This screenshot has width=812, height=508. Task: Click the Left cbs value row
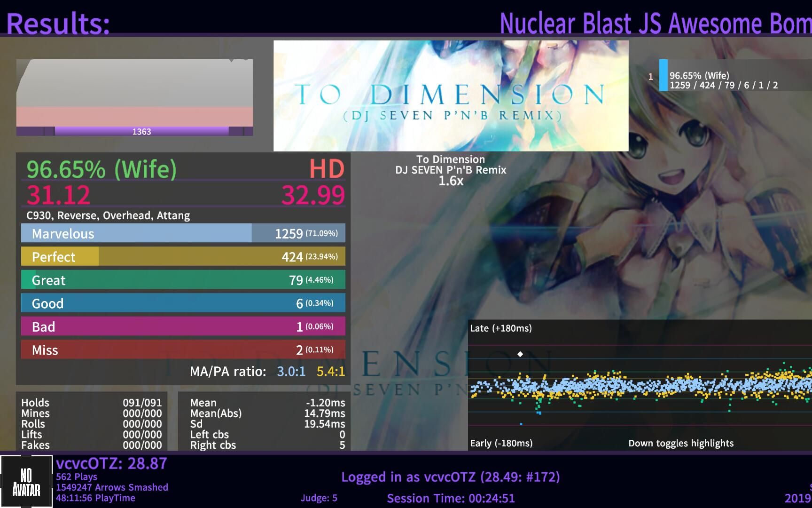267,435
